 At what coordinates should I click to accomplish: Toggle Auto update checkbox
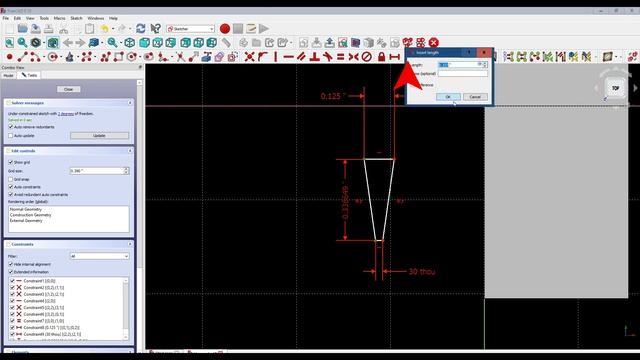pos(11,136)
